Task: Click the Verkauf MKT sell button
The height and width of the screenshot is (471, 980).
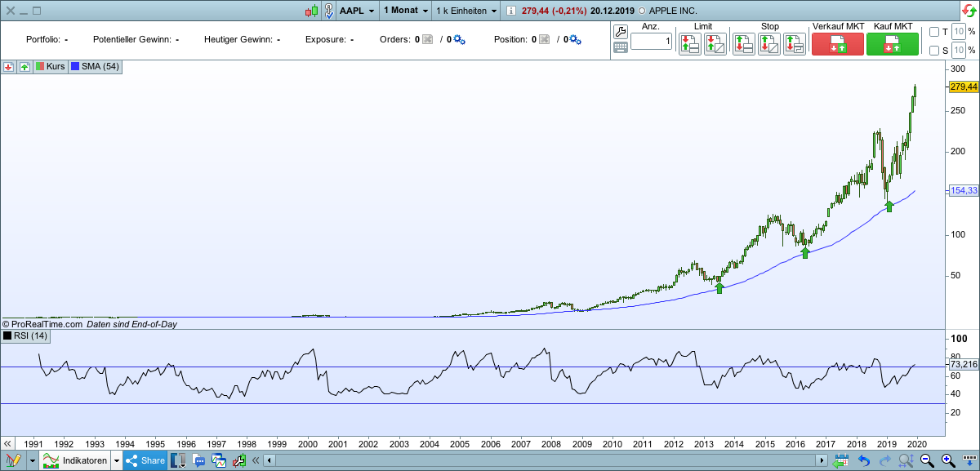Action: pyautogui.click(x=838, y=43)
